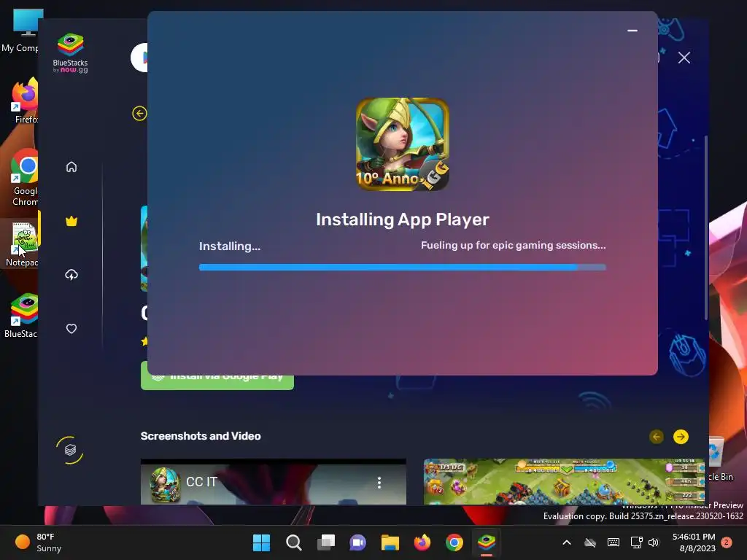Image resolution: width=747 pixels, height=560 pixels.
Task: Click the BlueStacks store vertical scrollbar
Action: 706,227
